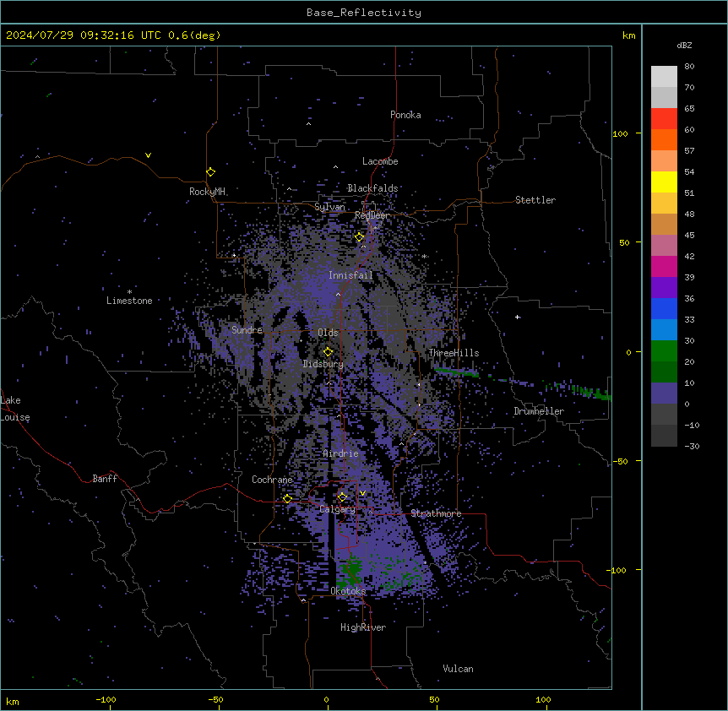
Task: Click the white 80 dBZ legend swatch
Action: click(664, 77)
